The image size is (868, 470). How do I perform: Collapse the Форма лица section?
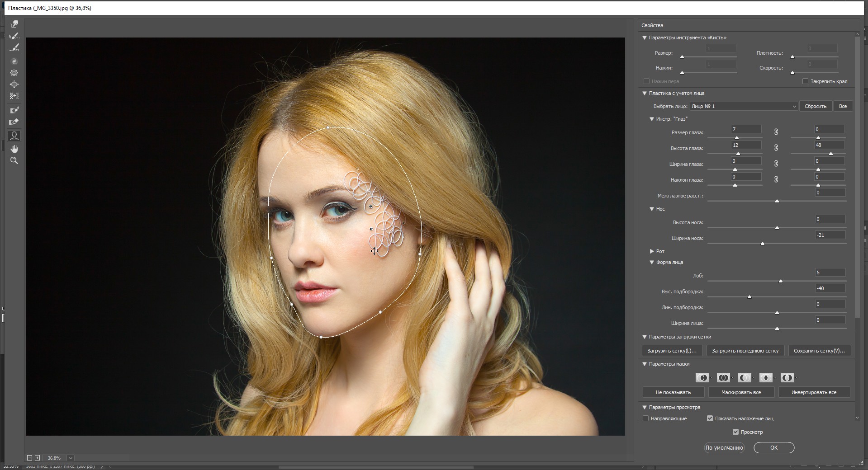click(652, 262)
